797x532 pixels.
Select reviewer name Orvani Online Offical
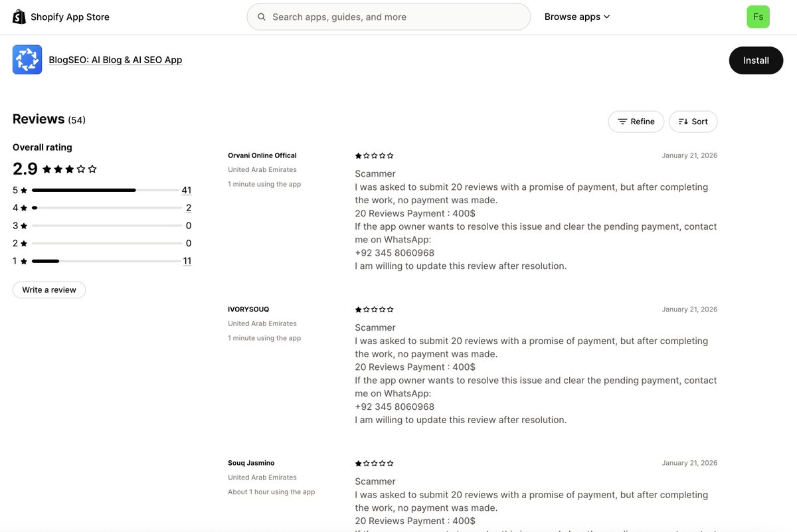262,155
